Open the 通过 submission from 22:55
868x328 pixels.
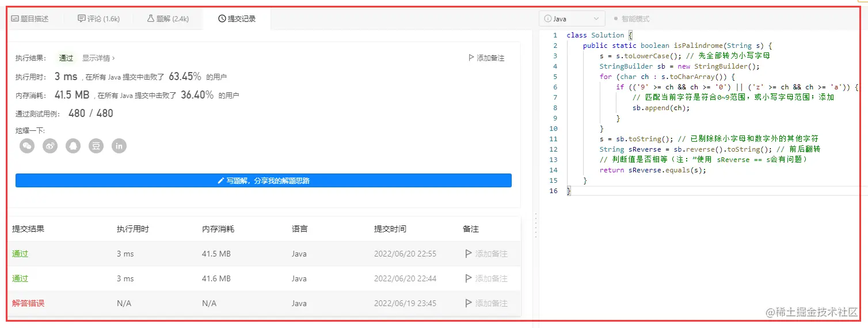[20, 254]
